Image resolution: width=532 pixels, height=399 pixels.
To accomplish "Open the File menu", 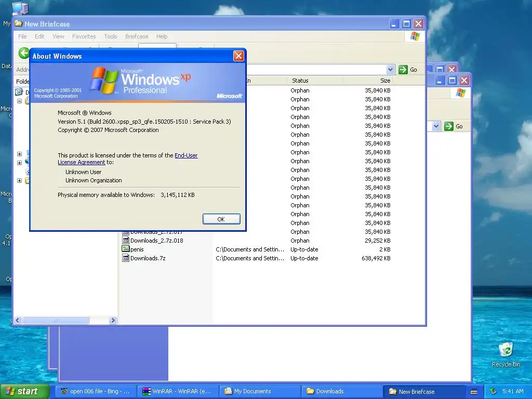I will click(x=22, y=36).
